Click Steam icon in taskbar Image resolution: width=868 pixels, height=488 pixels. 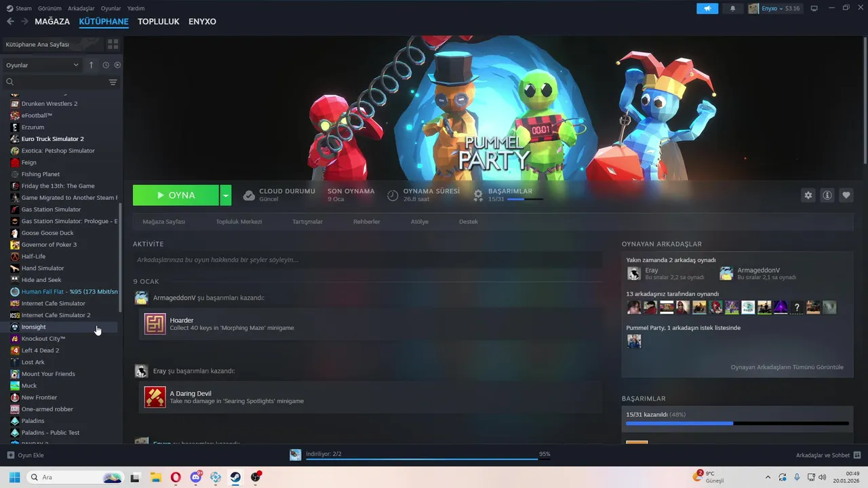tap(235, 477)
